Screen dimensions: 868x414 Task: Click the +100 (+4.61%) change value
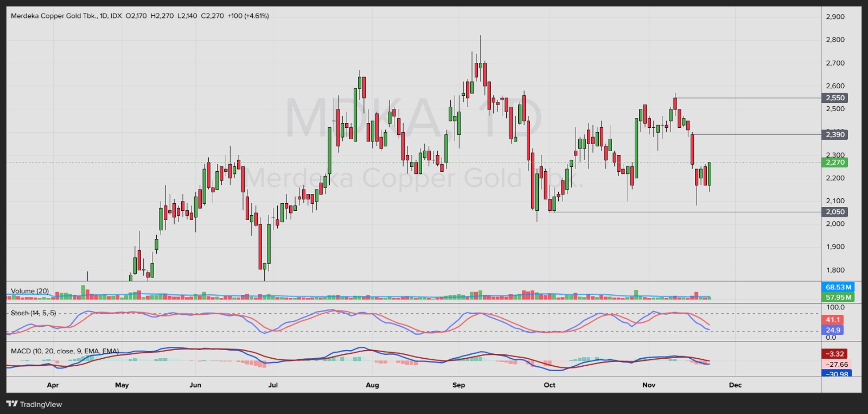pos(248,16)
